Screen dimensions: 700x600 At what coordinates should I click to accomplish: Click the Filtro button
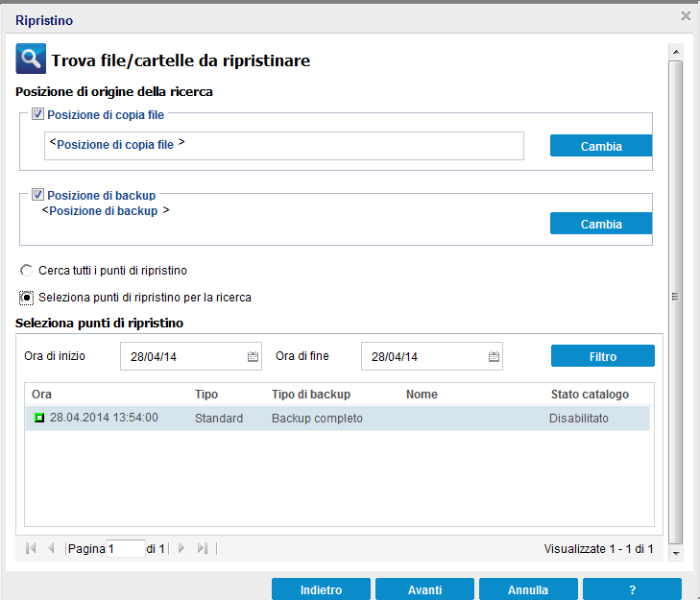pyautogui.click(x=603, y=356)
